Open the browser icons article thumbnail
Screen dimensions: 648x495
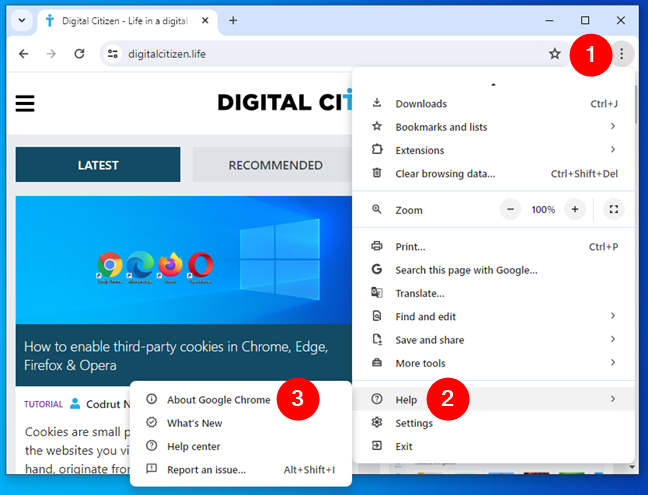point(183,260)
